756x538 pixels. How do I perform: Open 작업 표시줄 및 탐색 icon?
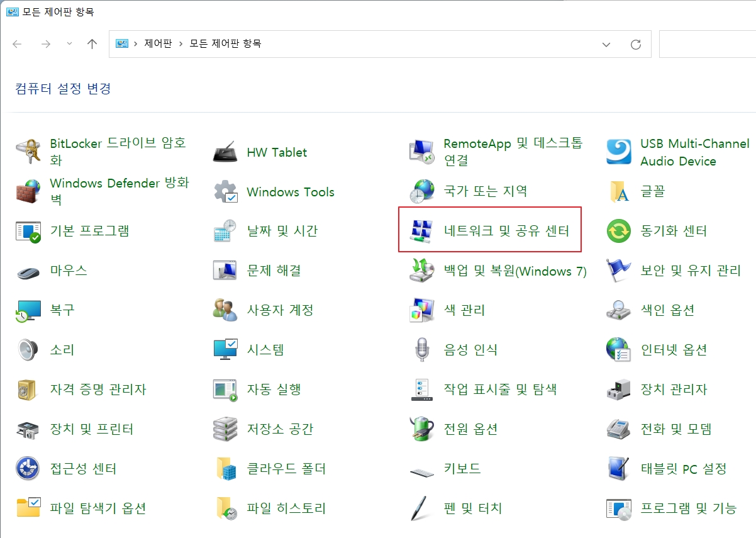point(422,389)
